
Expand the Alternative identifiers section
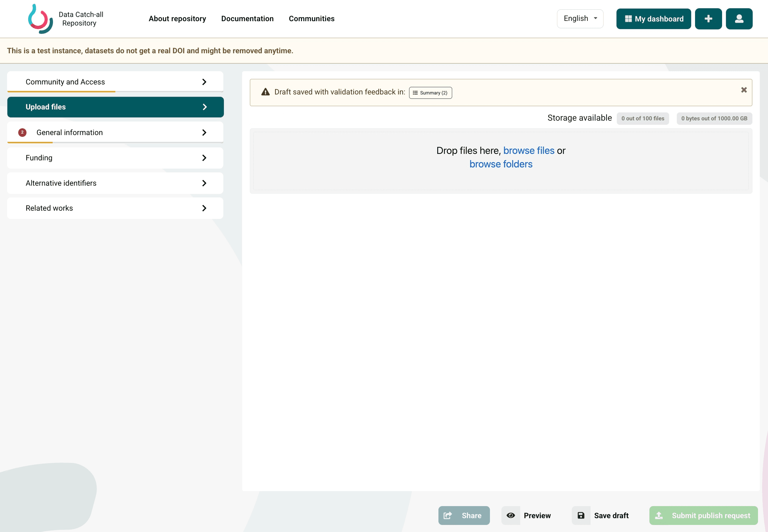click(115, 183)
